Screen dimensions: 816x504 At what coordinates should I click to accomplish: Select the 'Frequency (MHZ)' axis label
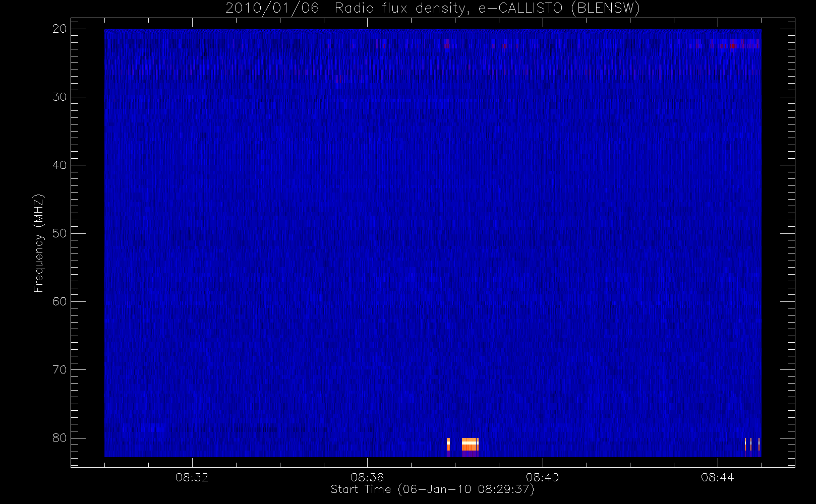[39, 243]
